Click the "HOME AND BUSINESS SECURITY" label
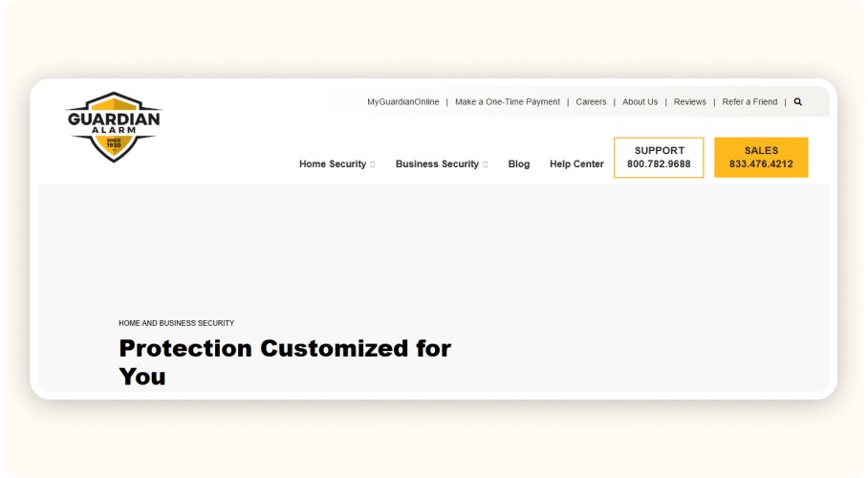The height and width of the screenshot is (478, 868). click(x=176, y=323)
